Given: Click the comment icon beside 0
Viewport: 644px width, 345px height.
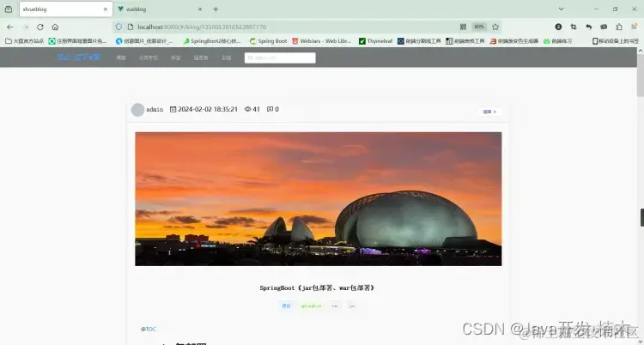Looking at the screenshot, I should [x=270, y=109].
